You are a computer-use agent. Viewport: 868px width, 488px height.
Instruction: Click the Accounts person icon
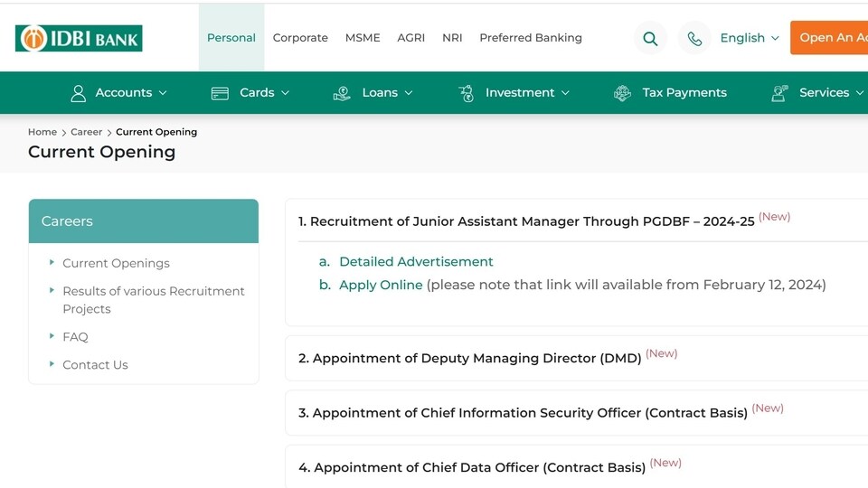[x=78, y=93]
